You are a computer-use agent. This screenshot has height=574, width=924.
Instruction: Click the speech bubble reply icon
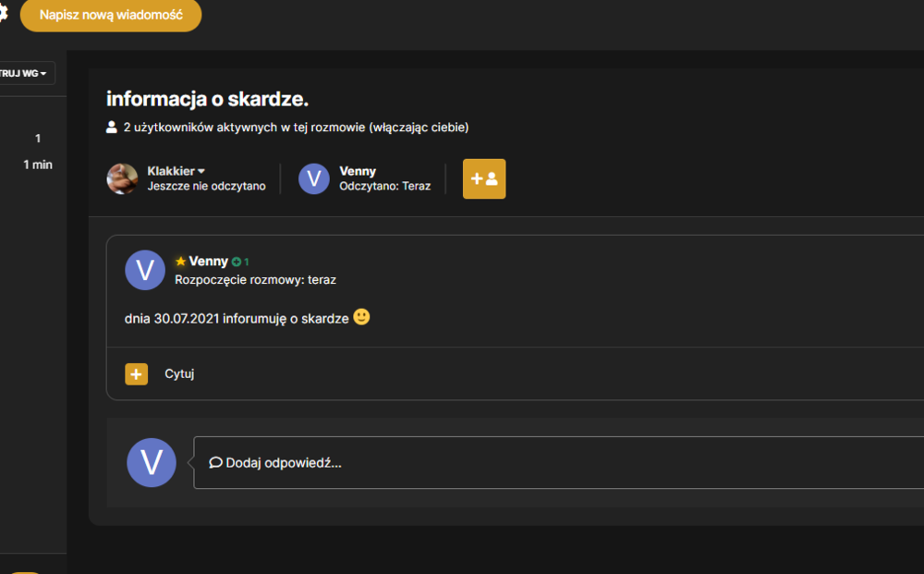click(x=215, y=462)
